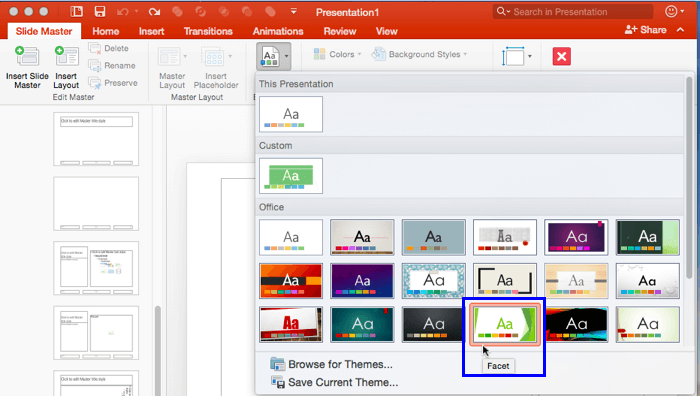
Task: Click the Slide Size icon
Action: 513,56
